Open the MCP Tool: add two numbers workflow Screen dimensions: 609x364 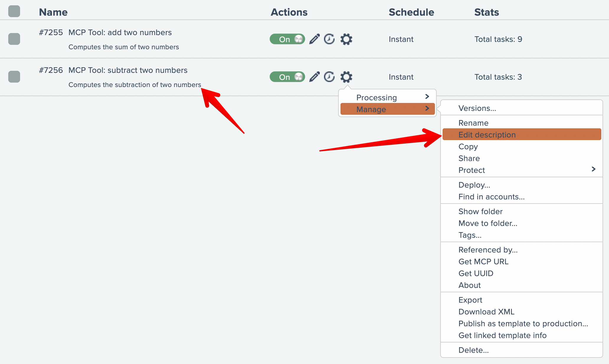(120, 32)
